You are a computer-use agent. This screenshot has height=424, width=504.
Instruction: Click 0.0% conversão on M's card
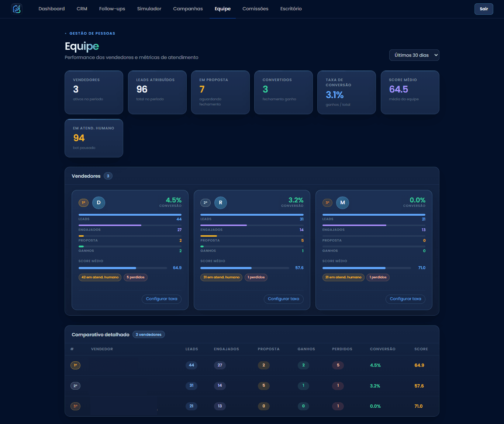point(418,200)
